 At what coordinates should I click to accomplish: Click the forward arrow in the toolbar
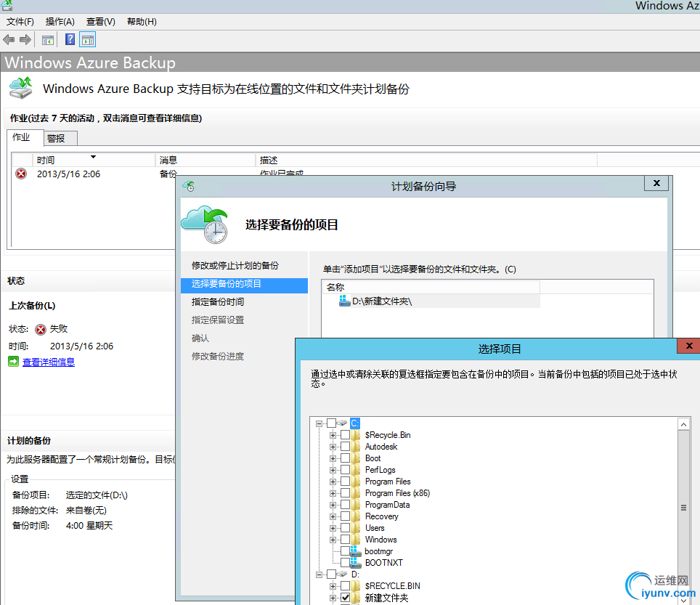click(25, 40)
